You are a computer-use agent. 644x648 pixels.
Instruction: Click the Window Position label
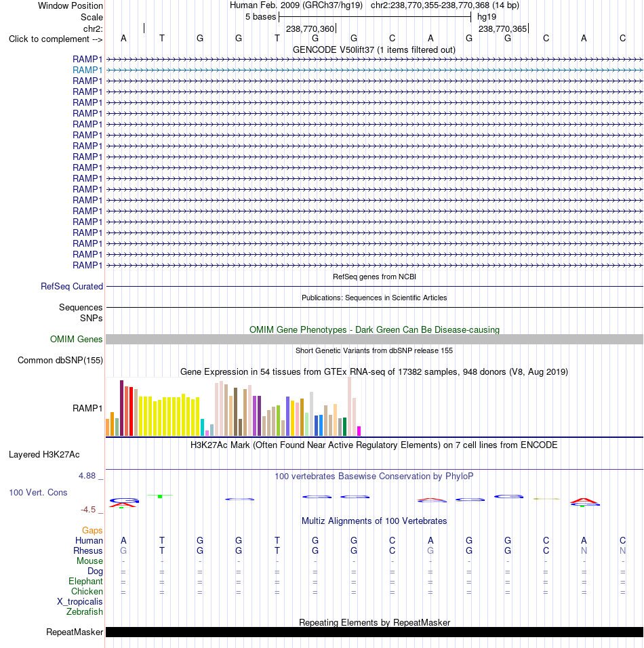pyautogui.click(x=71, y=6)
